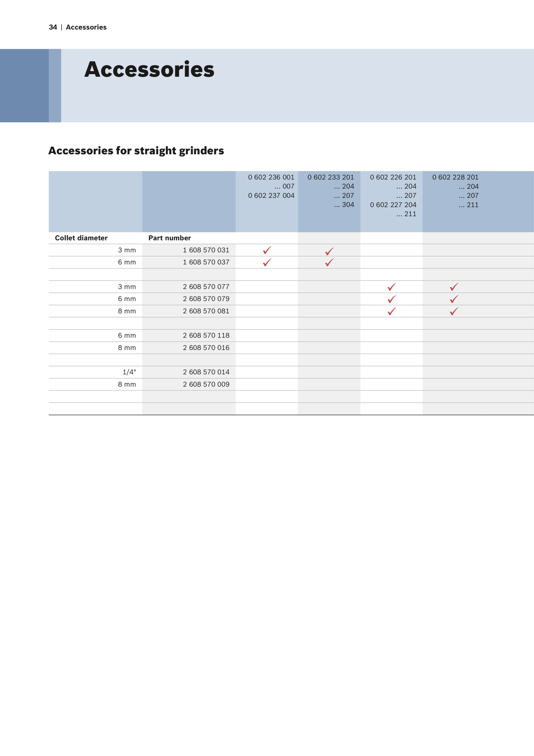This screenshot has width=534, height=756.
Task: Click checkmark for 2 608 570 079 under 0 602 228 201
Action: [454, 299]
